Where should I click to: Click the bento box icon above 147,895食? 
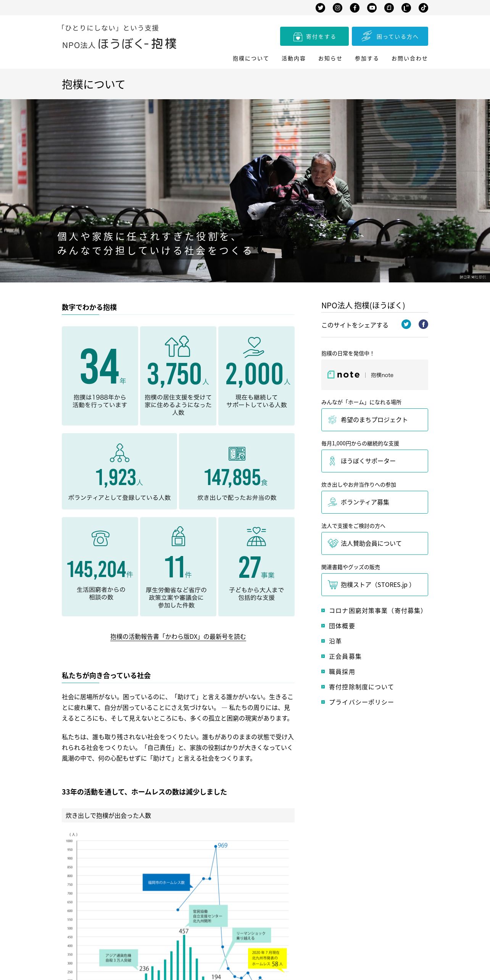[x=237, y=453]
